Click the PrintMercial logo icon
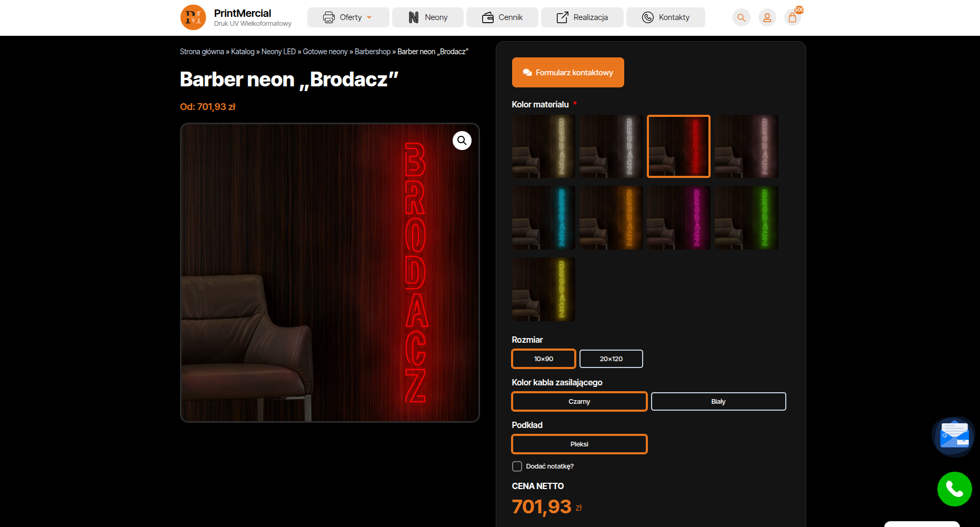The height and width of the screenshot is (527, 980). tap(193, 17)
